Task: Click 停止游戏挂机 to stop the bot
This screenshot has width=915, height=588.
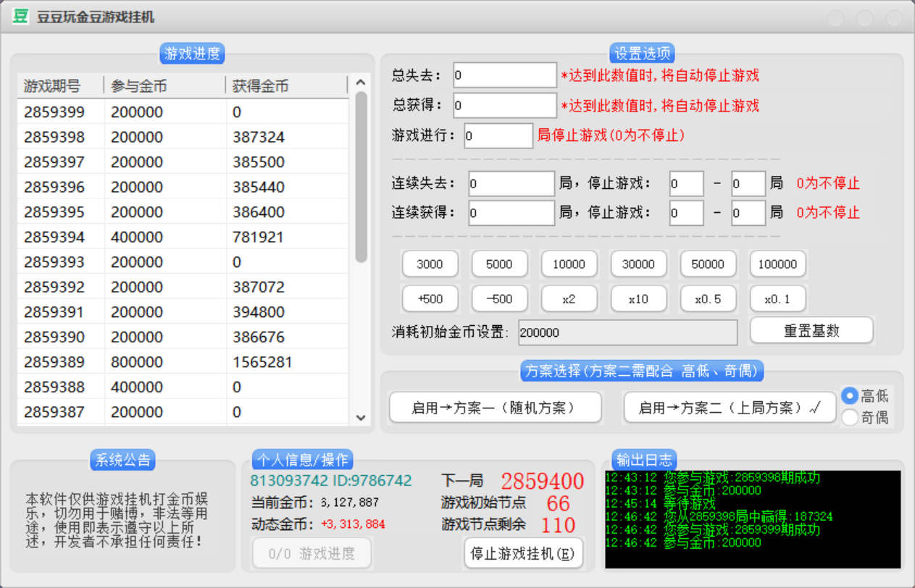Action: point(523,554)
